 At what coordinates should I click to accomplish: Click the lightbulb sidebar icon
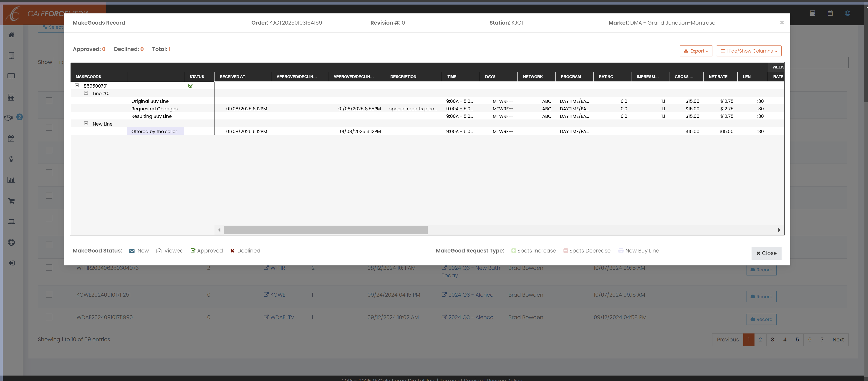11,159
